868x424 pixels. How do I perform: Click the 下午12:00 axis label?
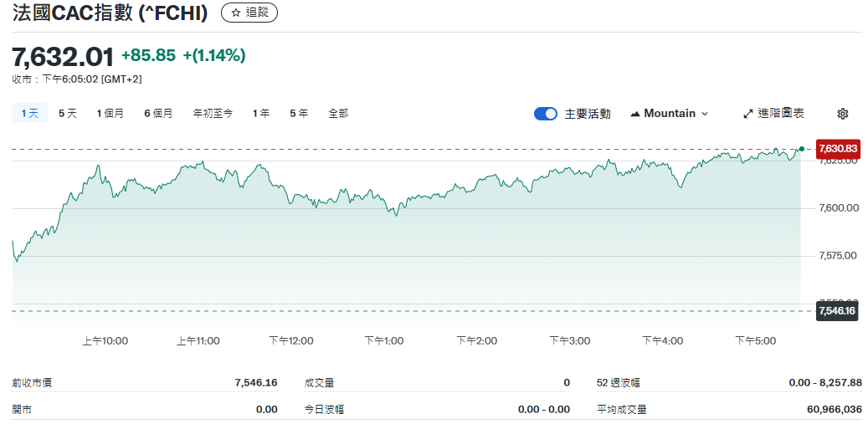(291, 341)
